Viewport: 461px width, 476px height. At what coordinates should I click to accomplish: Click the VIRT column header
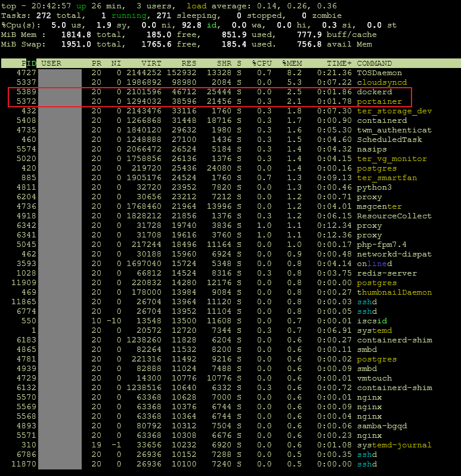(x=151, y=63)
